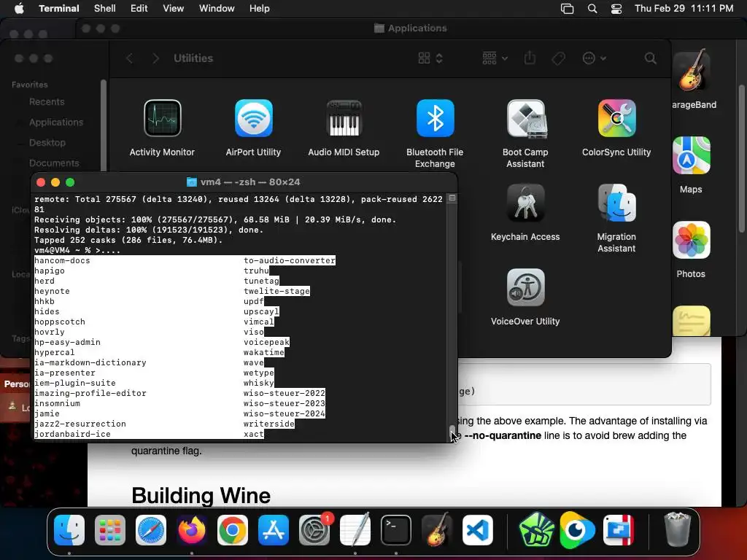Open Launchpad from Dock
Screen dimensions: 747x560
coord(110,530)
